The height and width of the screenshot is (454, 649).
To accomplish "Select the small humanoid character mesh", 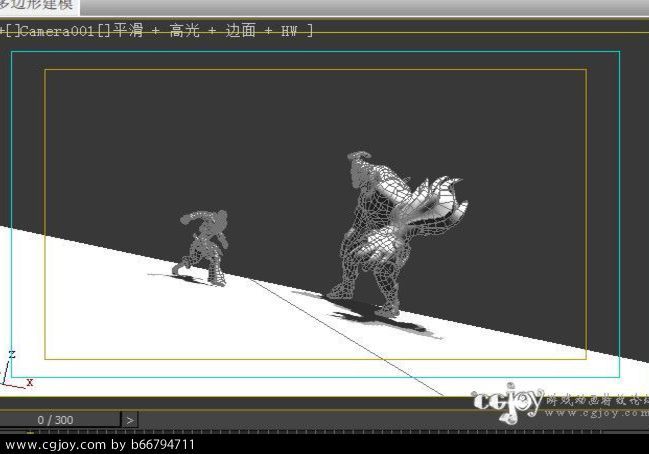I will [x=204, y=247].
